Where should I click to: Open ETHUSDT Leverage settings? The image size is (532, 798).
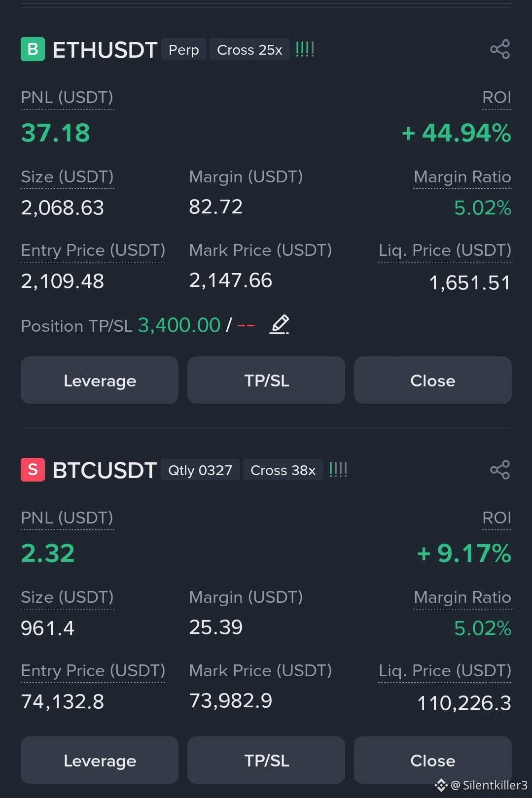[100, 380]
